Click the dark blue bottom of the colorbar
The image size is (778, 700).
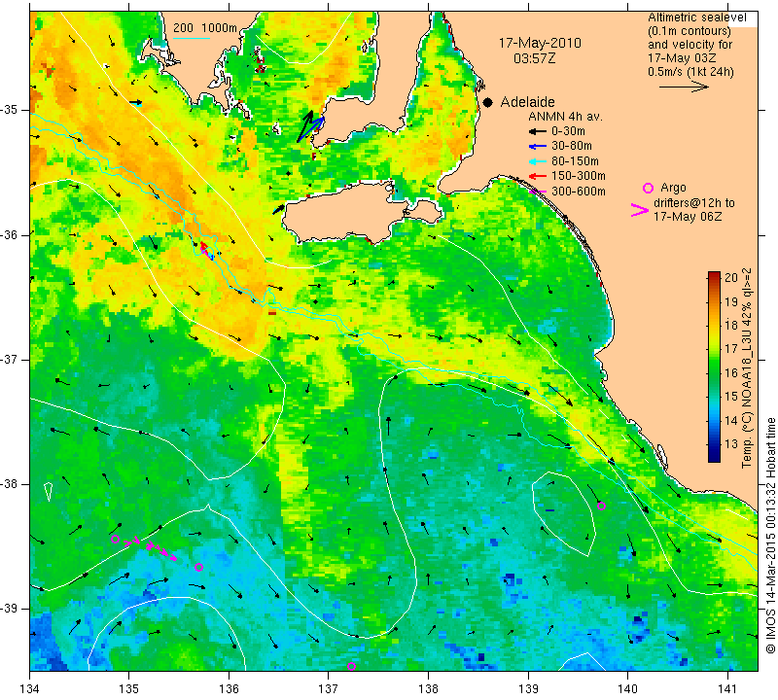click(x=714, y=455)
